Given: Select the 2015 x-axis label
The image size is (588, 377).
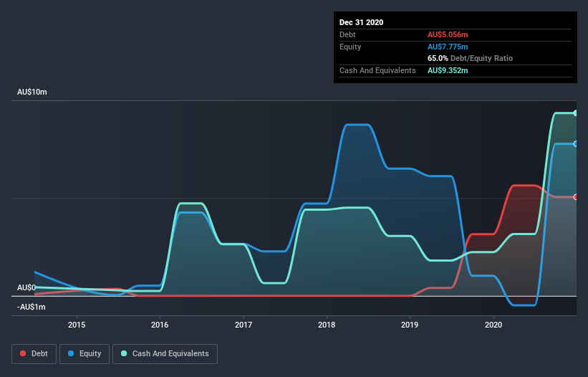Looking at the screenshot, I should [77, 325].
